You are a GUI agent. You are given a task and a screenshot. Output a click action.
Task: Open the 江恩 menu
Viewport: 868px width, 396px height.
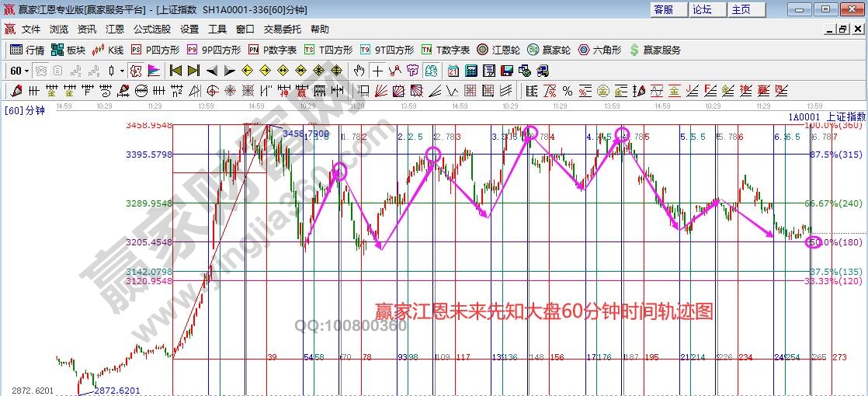[x=115, y=30]
